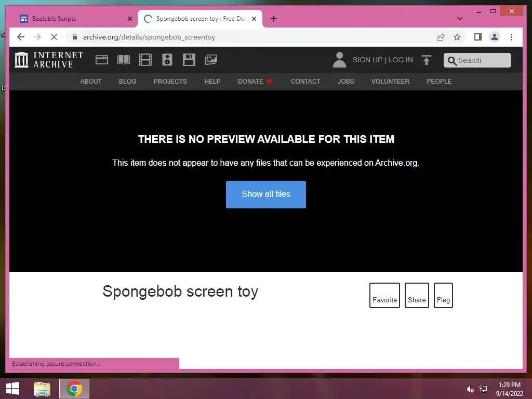Open CONTACT page
The image size is (532, 399).
tap(305, 82)
